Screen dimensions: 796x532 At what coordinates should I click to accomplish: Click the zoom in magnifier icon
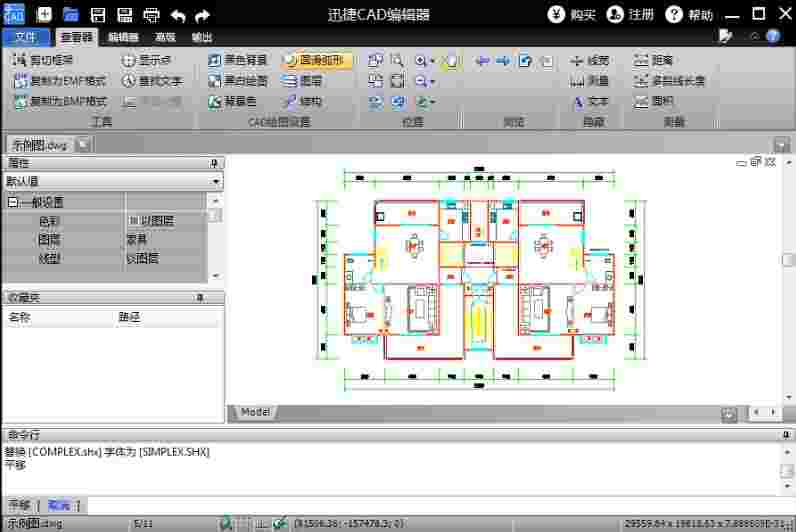[420, 60]
